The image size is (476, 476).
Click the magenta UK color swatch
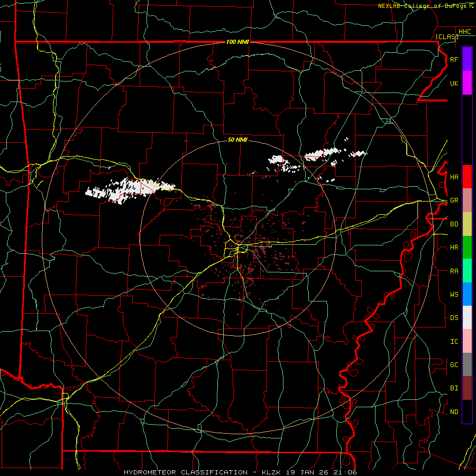467,83
